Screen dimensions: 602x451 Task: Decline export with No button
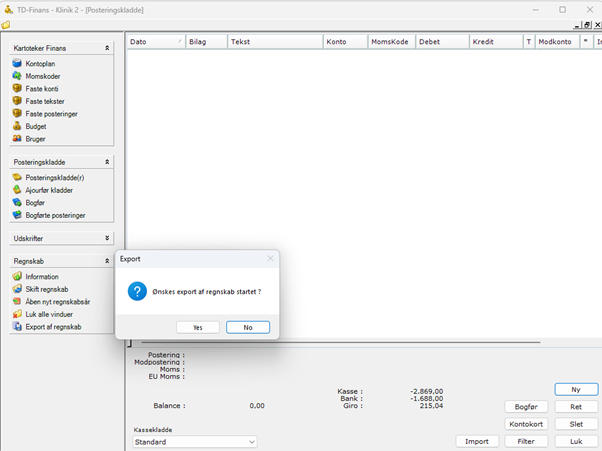(x=248, y=327)
